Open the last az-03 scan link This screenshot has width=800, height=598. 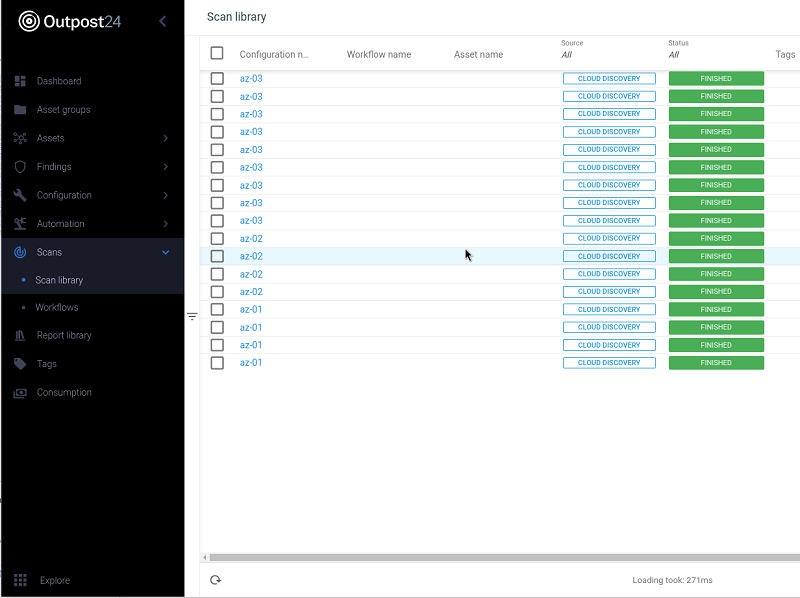[251, 220]
